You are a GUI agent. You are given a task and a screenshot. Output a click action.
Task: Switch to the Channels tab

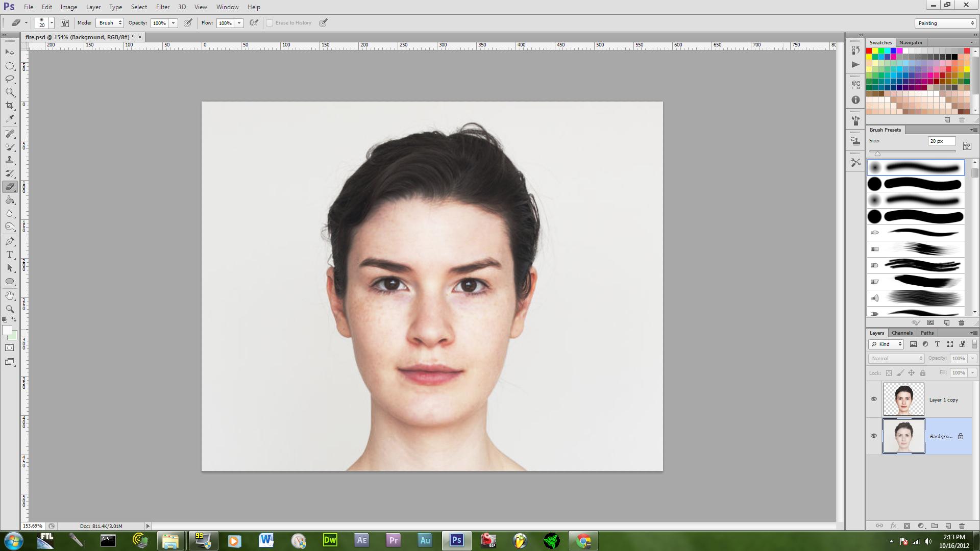(x=902, y=333)
